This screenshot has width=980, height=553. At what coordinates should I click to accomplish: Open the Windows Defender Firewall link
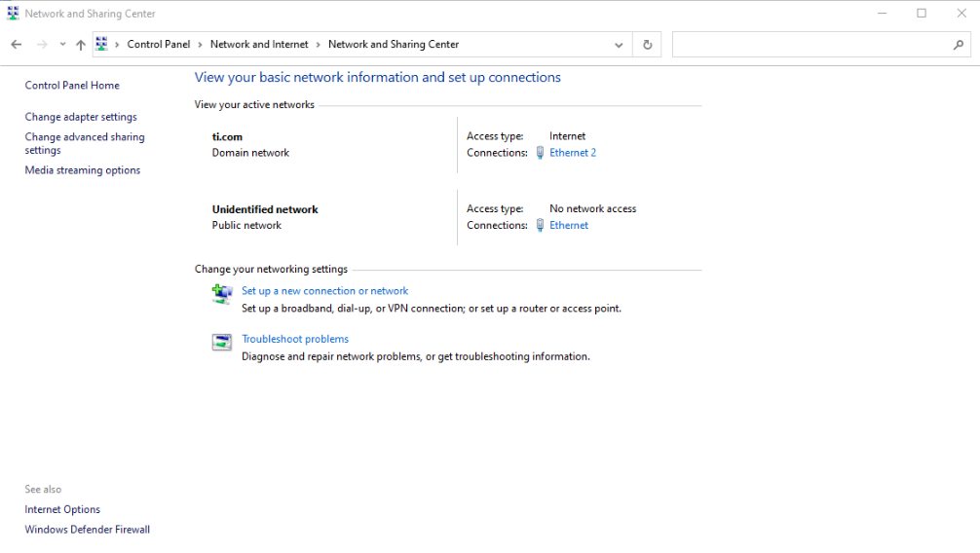click(88, 530)
